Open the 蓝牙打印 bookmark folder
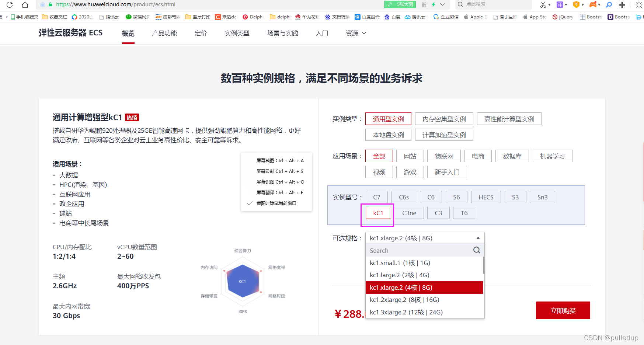The height and width of the screenshot is (345, 644). tap(198, 17)
